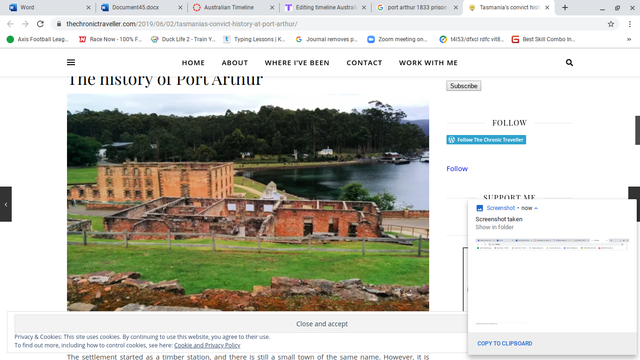Open a new browser tab
This screenshot has width=640, height=360.
[565, 7]
